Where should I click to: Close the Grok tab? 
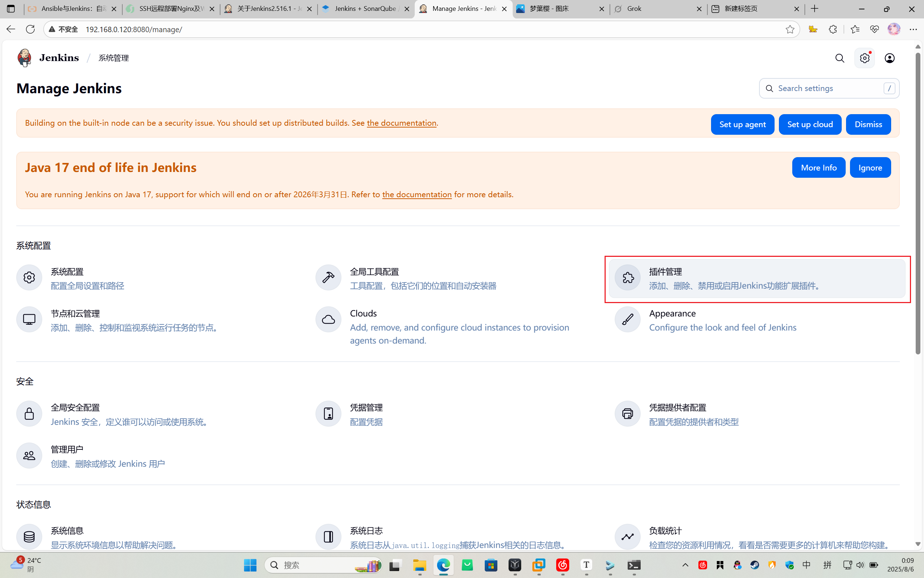pyautogui.click(x=699, y=9)
